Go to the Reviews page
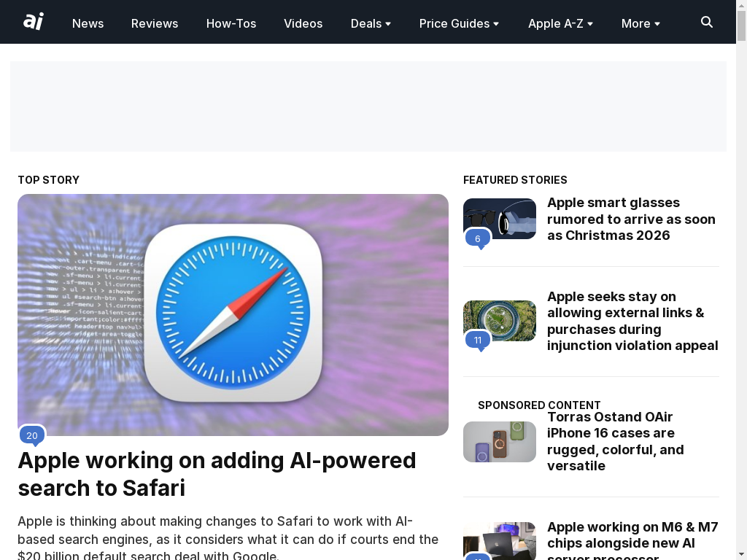This screenshot has height=560, width=747. point(155,23)
